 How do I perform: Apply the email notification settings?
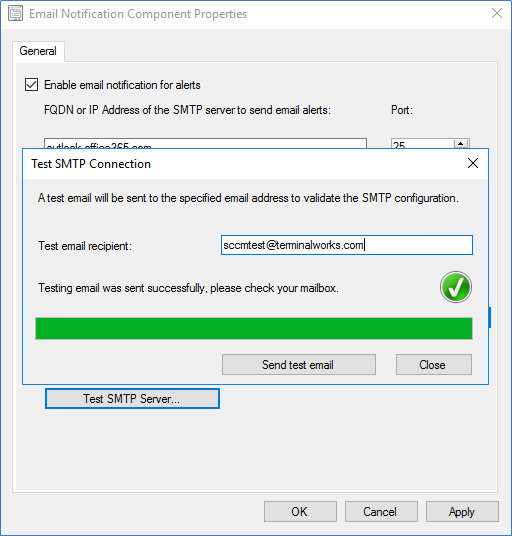pyautogui.click(x=462, y=511)
